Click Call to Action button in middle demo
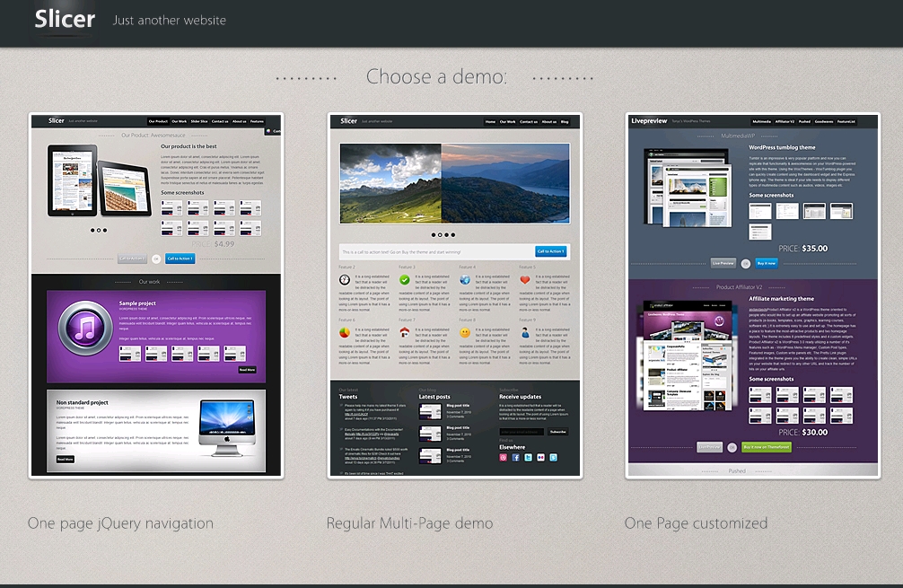This screenshot has width=903, height=588. (550, 251)
